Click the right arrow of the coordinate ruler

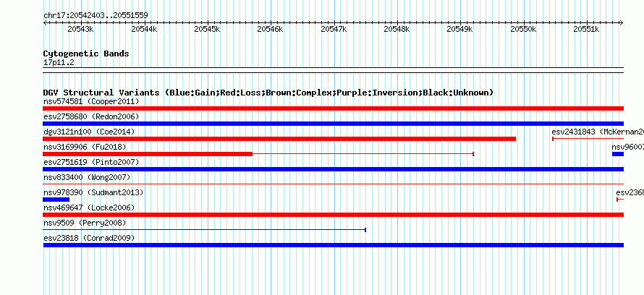pyautogui.click(x=622, y=23)
